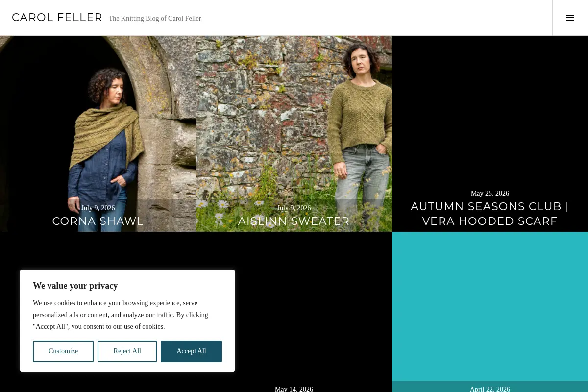Click the black tile above May 14 date

314,309
